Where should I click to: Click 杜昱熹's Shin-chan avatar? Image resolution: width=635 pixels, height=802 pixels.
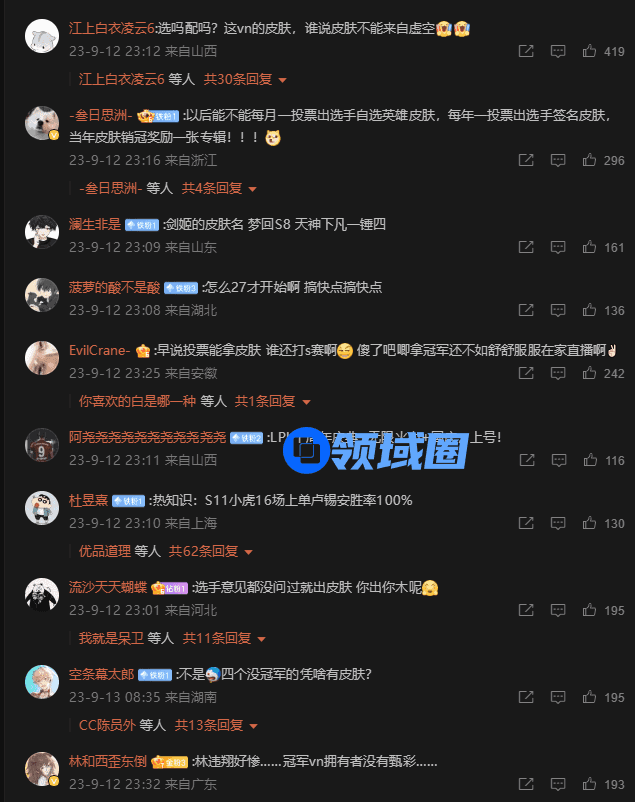click(42, 508)
